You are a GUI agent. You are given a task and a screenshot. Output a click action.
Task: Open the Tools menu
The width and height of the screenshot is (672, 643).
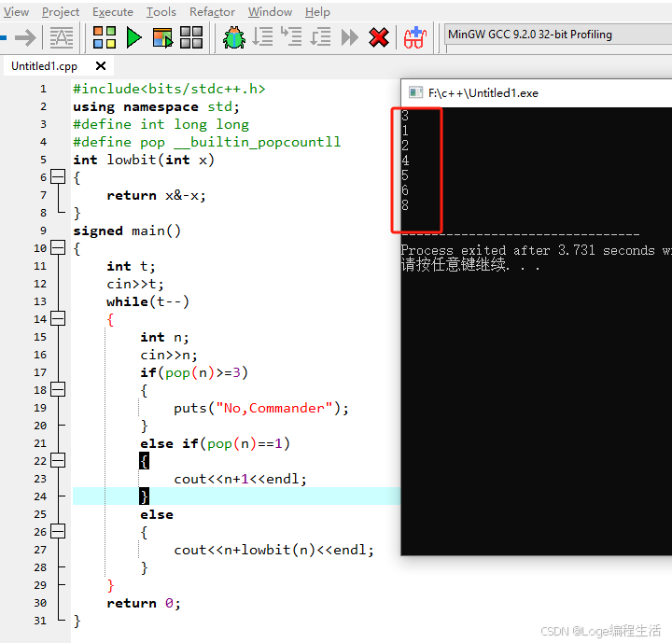[161, 12]
